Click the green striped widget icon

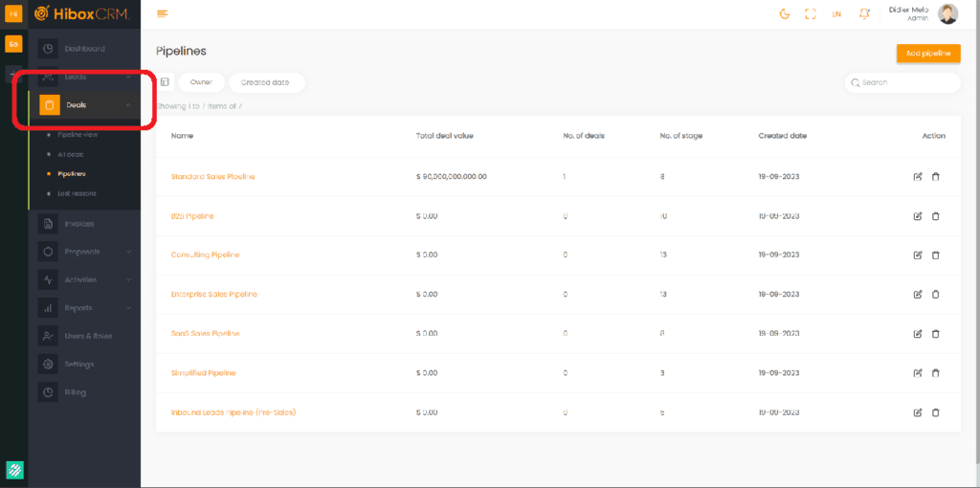14,470
